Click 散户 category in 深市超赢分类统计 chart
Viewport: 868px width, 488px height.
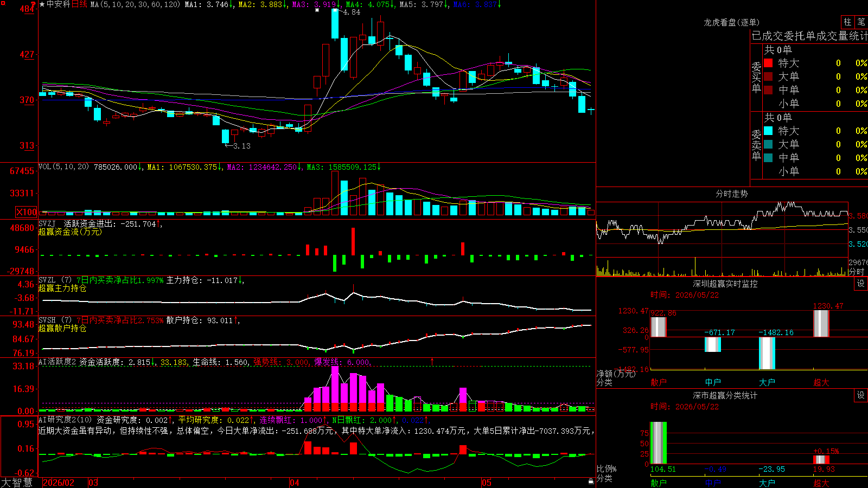659,483
